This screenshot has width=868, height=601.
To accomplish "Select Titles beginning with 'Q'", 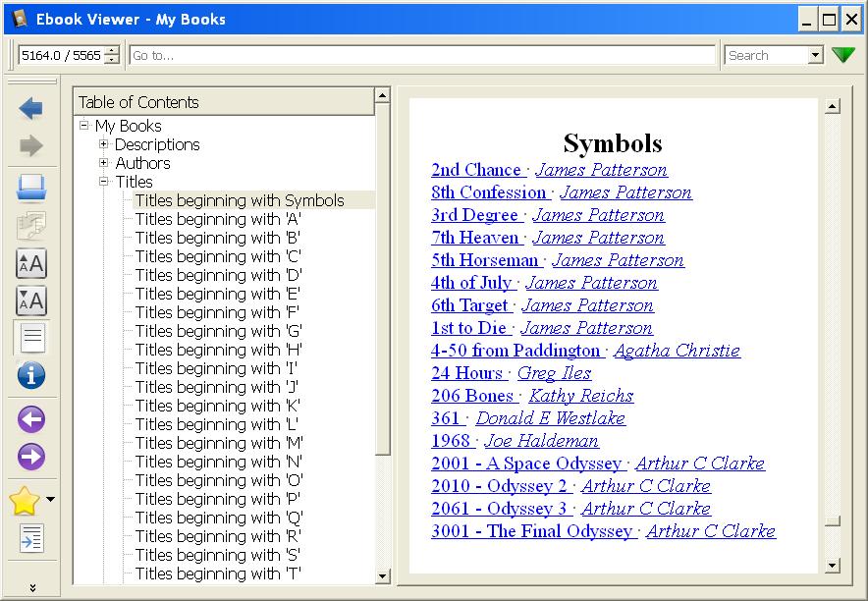I will [219, 518].
